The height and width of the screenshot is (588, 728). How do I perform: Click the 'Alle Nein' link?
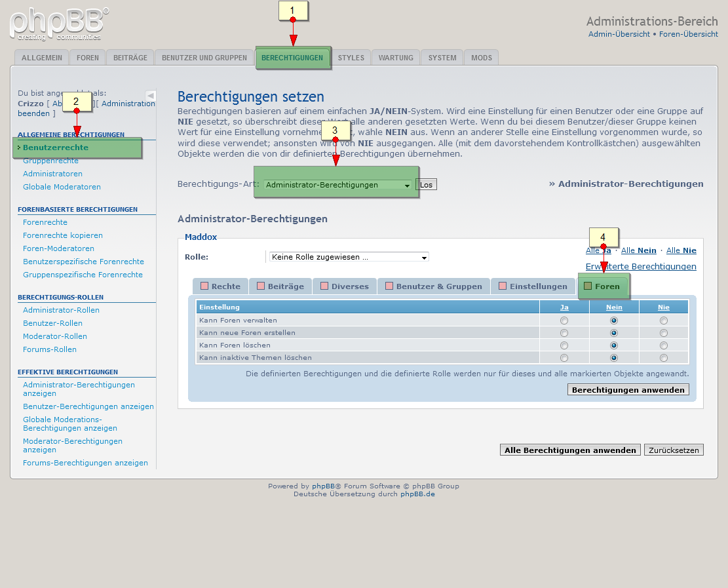tap(638, 250)
